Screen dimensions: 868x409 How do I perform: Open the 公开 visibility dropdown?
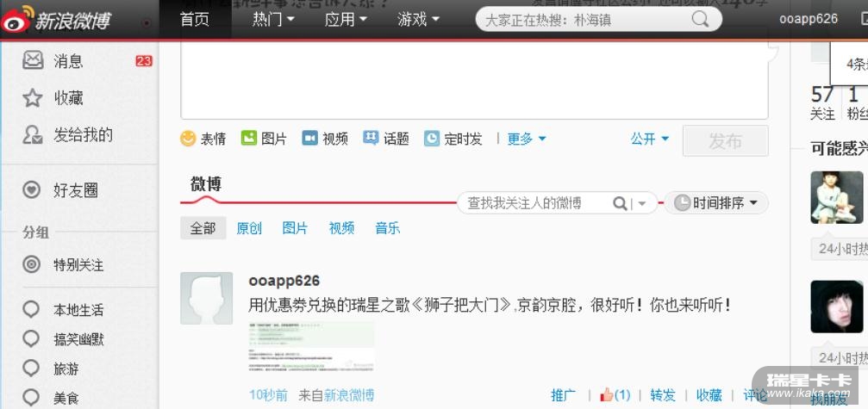click(x=649, y=139)
